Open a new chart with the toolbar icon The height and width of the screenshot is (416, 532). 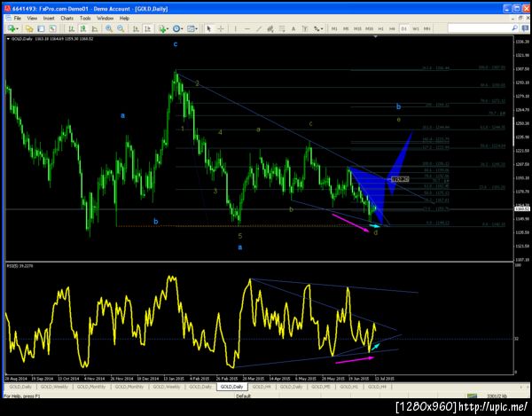point(12,29)
